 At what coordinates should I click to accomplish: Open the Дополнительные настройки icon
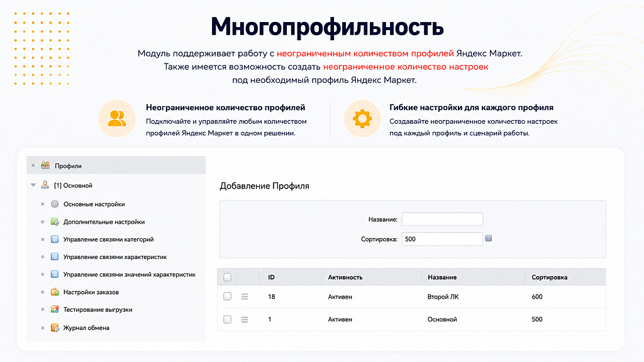[55, 222]
